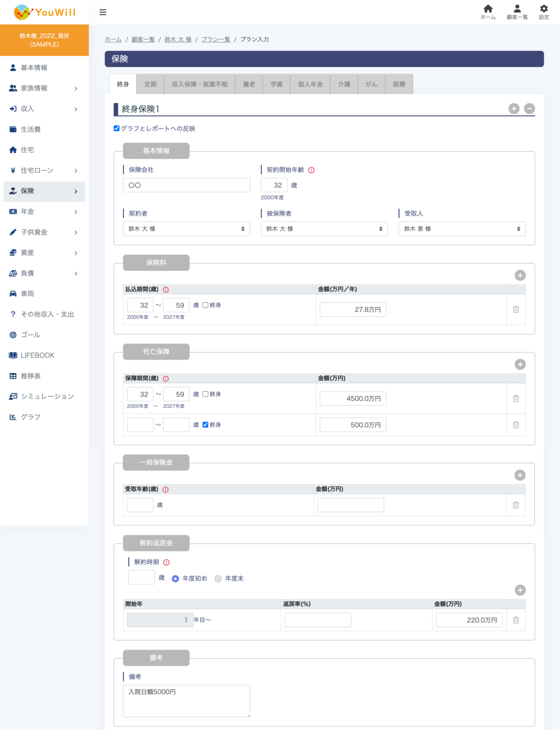Image resolution: width=560 pixels, height=730 pixels.
Task: Select the 年度末 radio button
Action: (218, 579)
